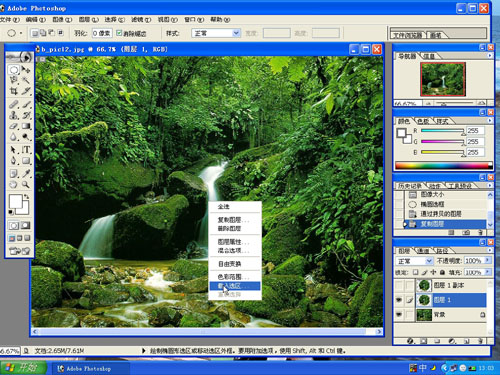Image resolution: width=500 pixels, height=375 pixels.
Task: Open the Color panel flyout menu arrow
Action: click(490, 120)
